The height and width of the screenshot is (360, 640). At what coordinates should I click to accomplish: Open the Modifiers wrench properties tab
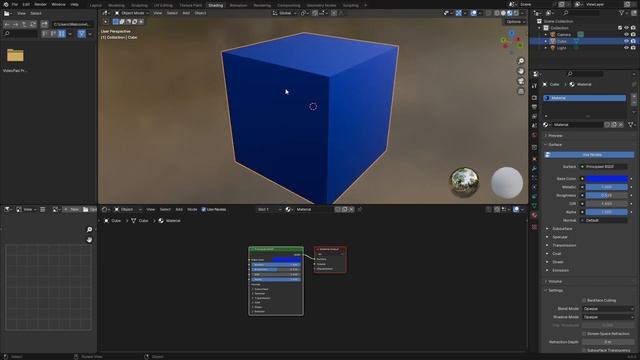point(534,168)
